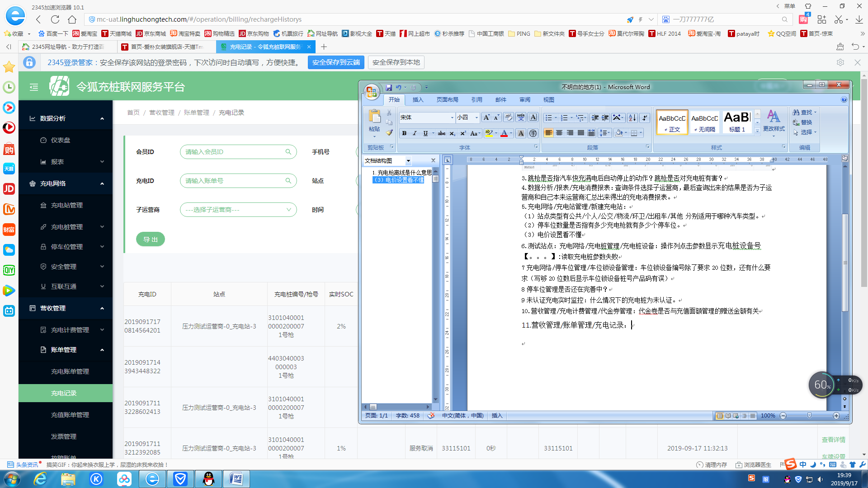Screen dimensions: 868x488
Task: Click the 导出 export button
Action: tap(151, 239)
